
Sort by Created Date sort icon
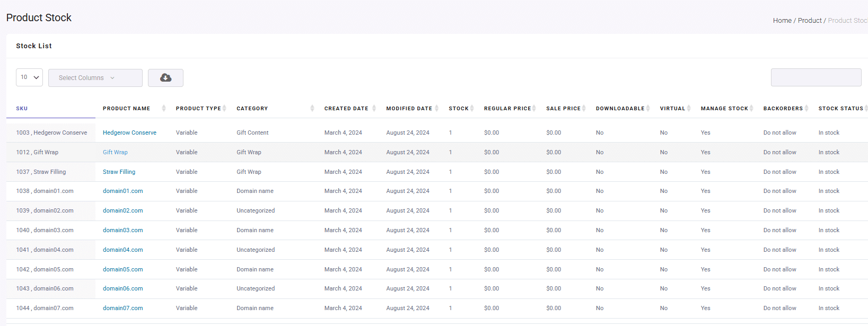374,109
